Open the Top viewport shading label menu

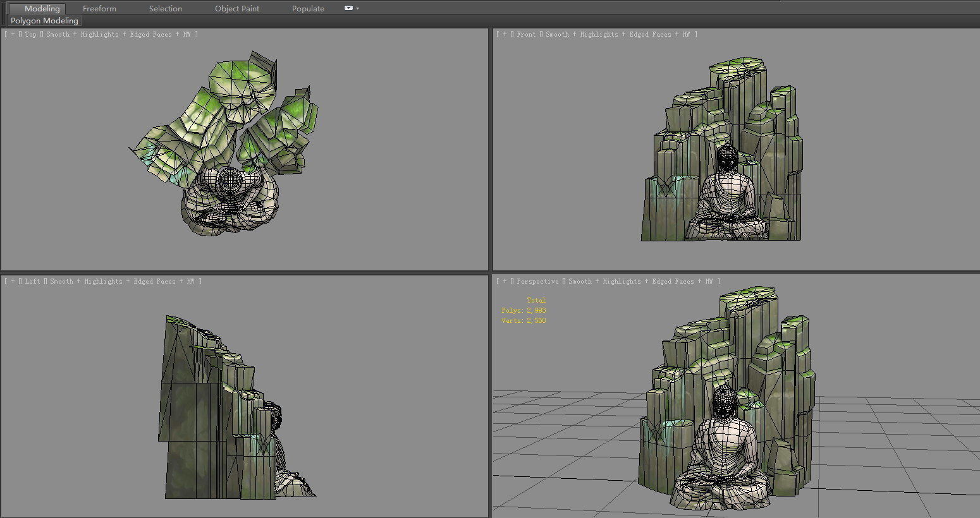point(118,34)
